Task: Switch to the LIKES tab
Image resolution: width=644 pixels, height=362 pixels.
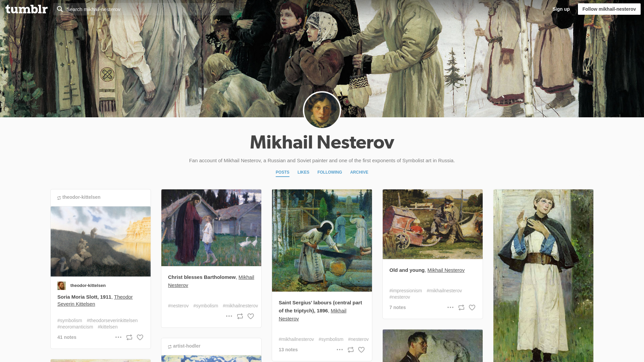Action: coord(303,172)
